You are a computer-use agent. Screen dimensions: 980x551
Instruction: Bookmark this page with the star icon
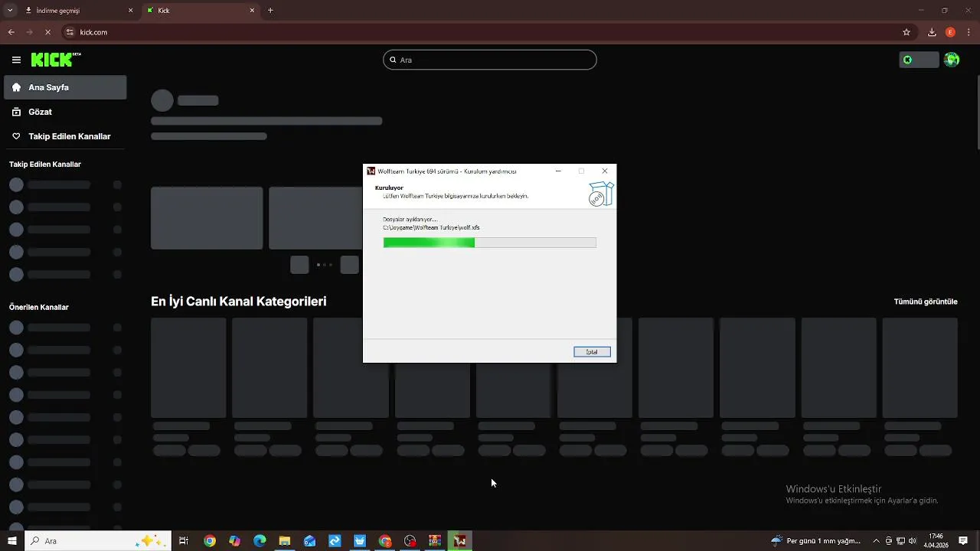(906, 32)
